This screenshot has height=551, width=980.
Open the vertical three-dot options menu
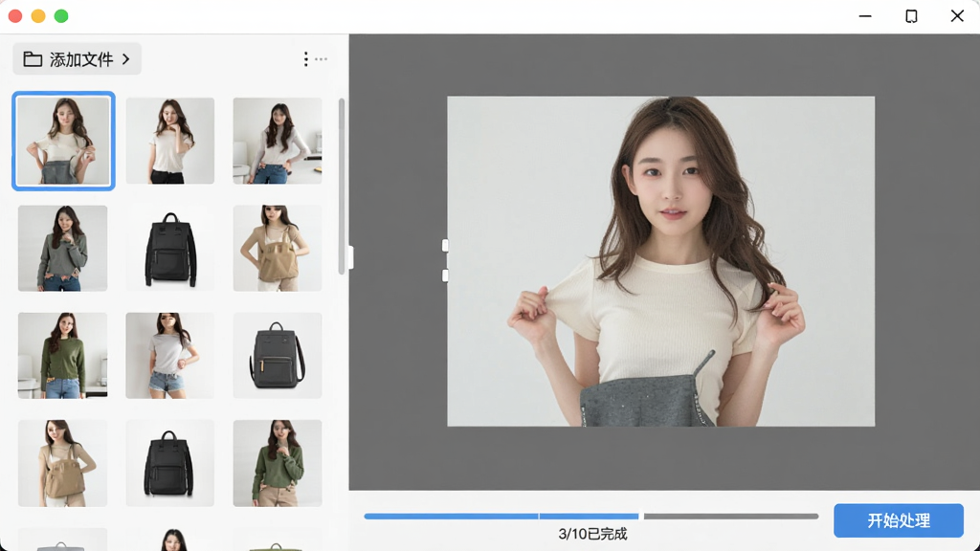[305, 59]
